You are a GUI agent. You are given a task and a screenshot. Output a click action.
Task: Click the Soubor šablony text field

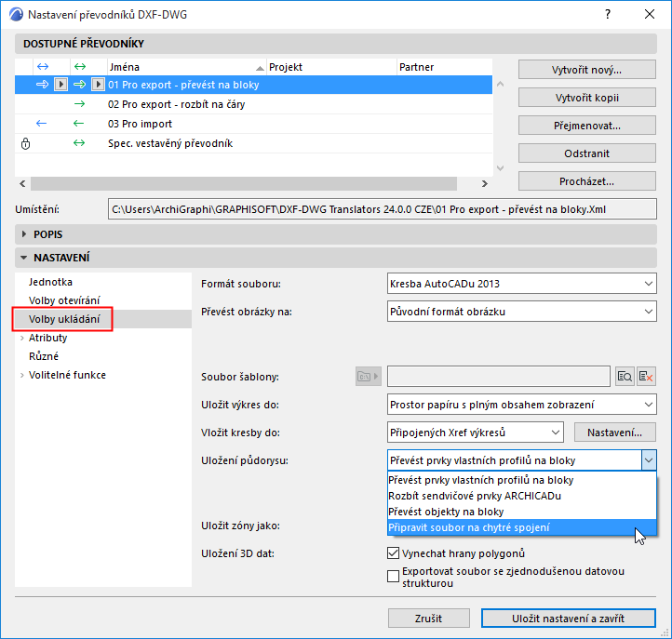[x=499, y=377]
